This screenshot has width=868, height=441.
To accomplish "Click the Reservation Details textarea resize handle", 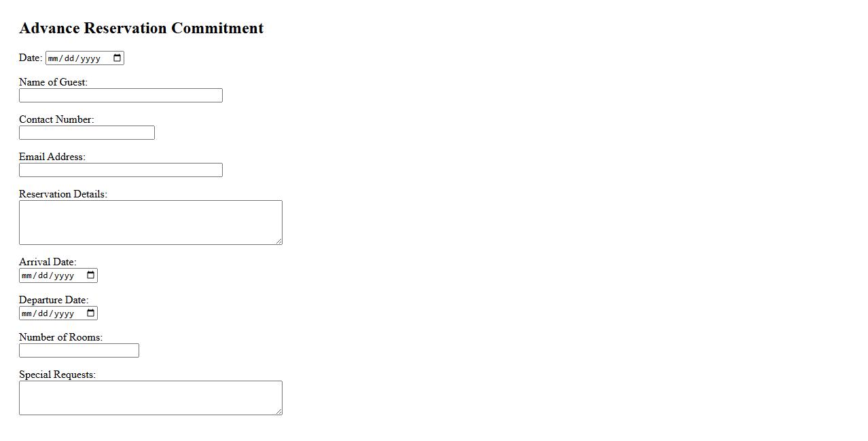I will [278, 241].
